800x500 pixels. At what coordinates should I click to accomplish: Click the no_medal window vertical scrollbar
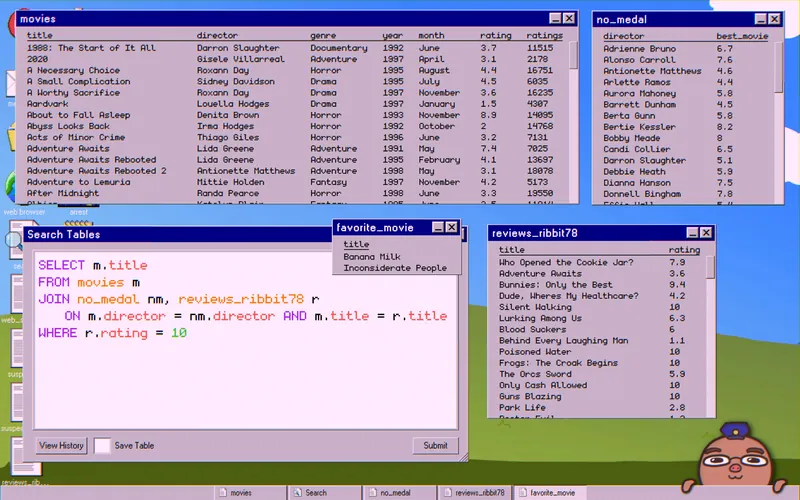[779, 122]
